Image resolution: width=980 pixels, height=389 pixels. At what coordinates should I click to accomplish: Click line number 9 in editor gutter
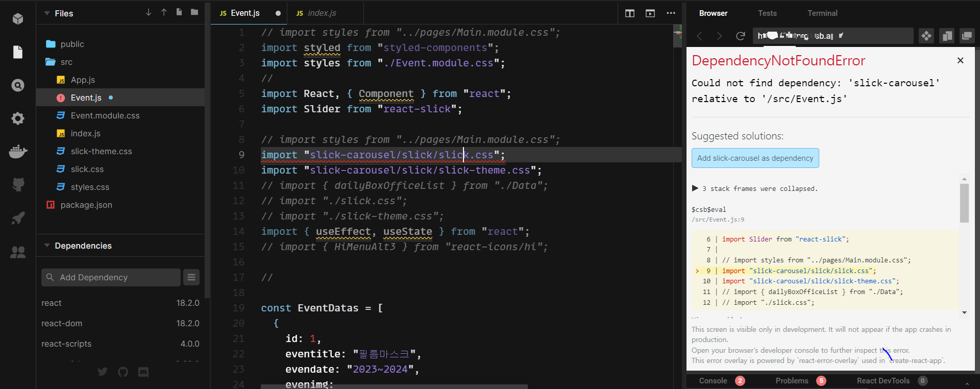click(241, 155)
